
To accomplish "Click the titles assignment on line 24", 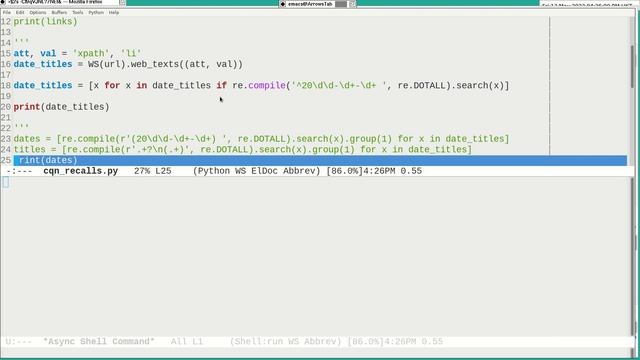I will coord(242,149).
